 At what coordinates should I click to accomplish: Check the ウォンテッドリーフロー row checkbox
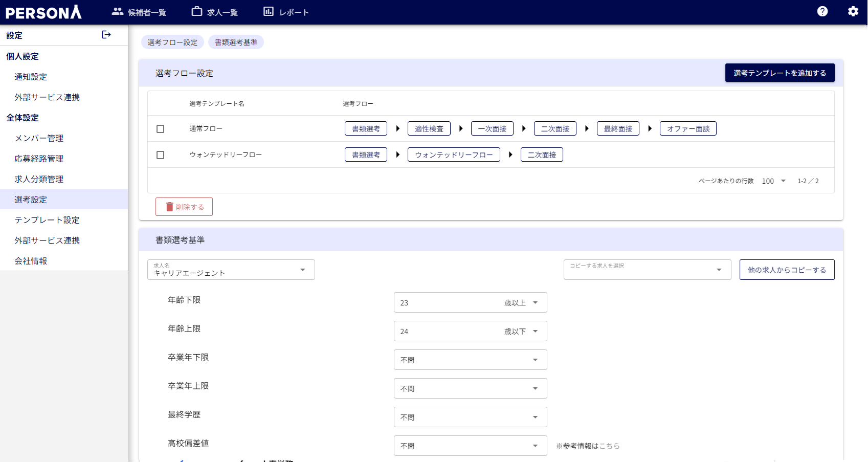click(160, 155)
